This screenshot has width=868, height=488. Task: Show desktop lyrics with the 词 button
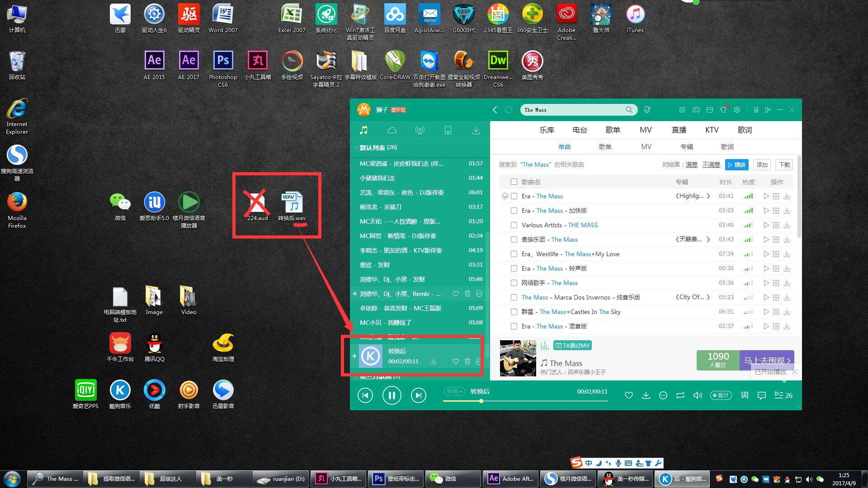(745, 395)
